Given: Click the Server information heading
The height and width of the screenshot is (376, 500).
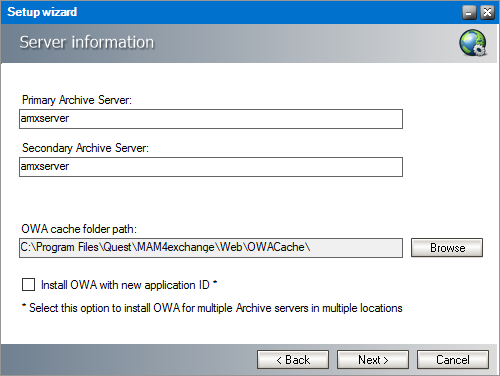Looking at the screenshot, I should pos(87,42).
